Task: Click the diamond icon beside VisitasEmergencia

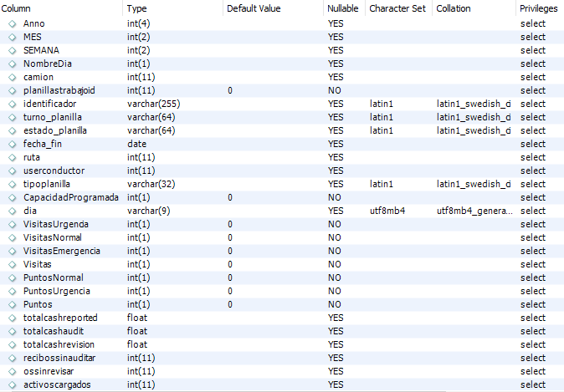Action: click(13, 251)
